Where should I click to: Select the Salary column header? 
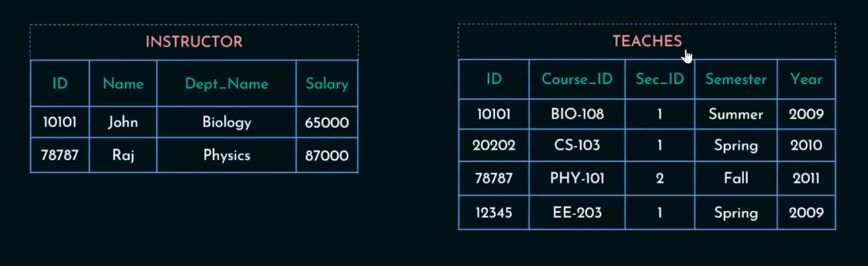click(327, 83)
